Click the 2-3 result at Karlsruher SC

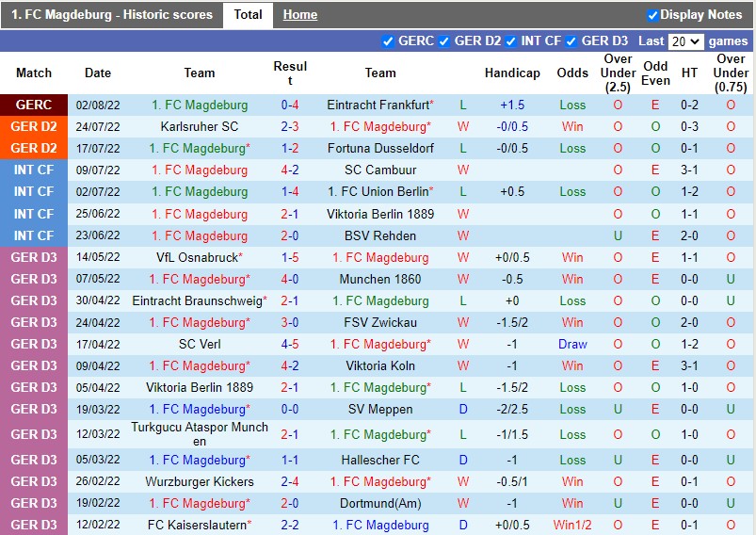[290, 127]
